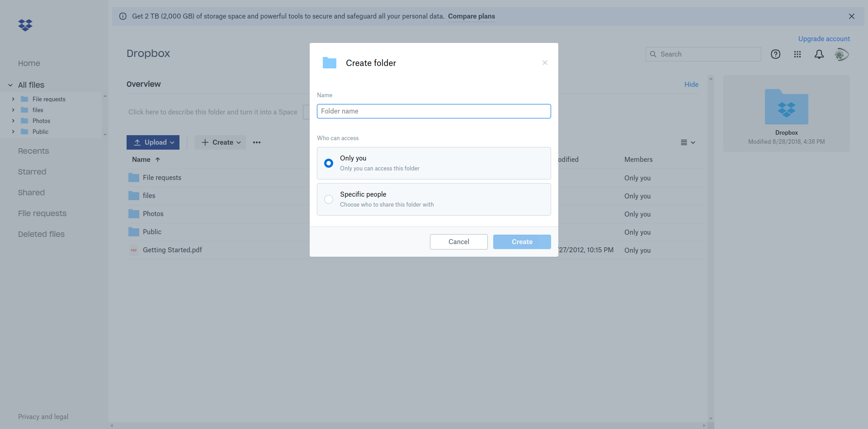
Task: Expand Photos folder in sidebar tree
Action: pos(13,121)
